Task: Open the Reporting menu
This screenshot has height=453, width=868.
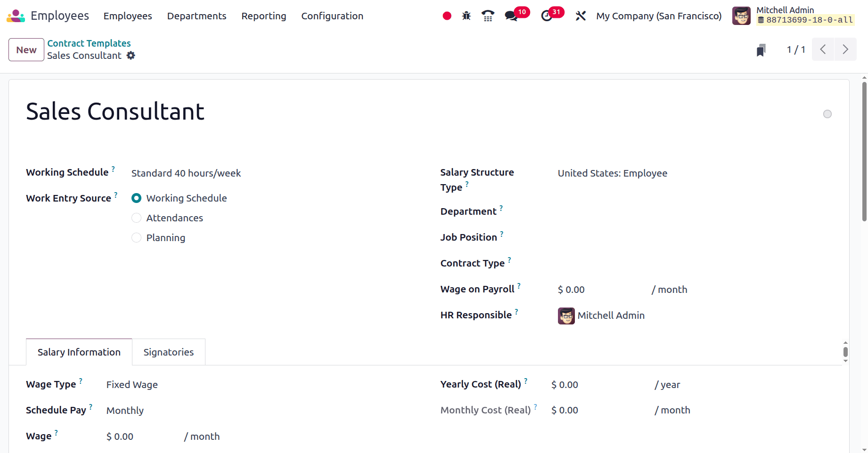Action: (x=264, y=16)
